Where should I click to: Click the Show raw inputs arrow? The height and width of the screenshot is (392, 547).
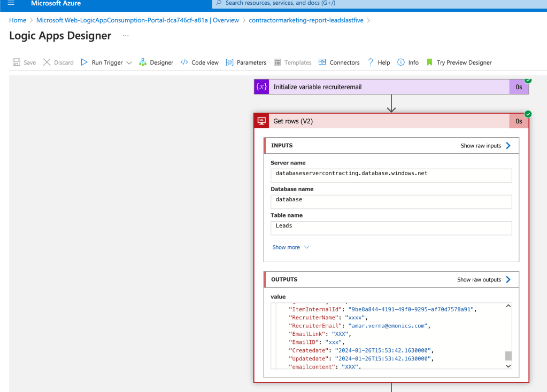click(509, 146)
